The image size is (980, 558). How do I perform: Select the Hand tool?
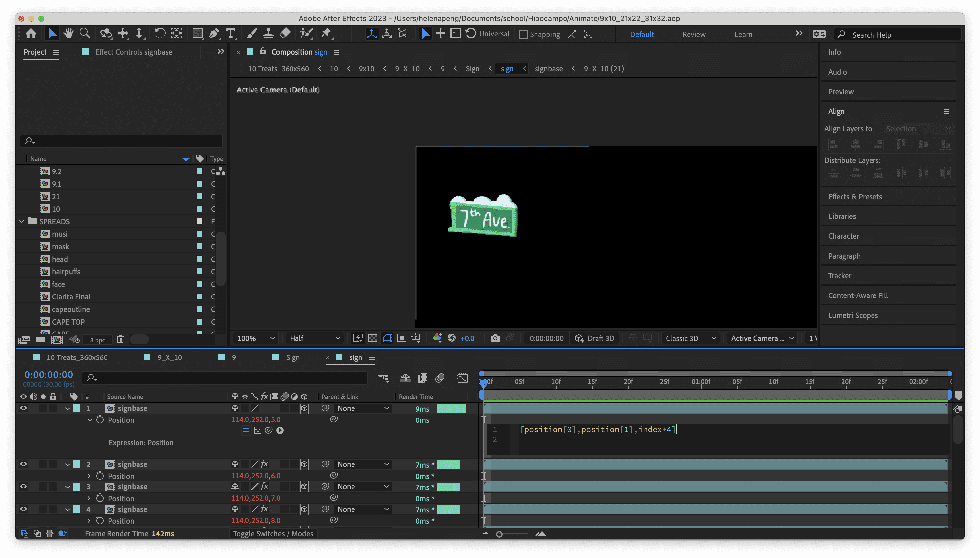pyautogui.click(x=69, y=34)
